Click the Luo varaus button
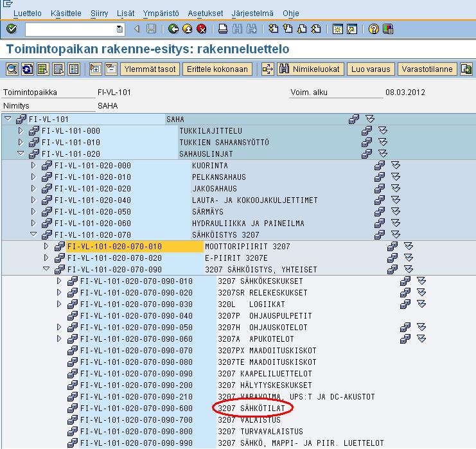 (371, 69)
